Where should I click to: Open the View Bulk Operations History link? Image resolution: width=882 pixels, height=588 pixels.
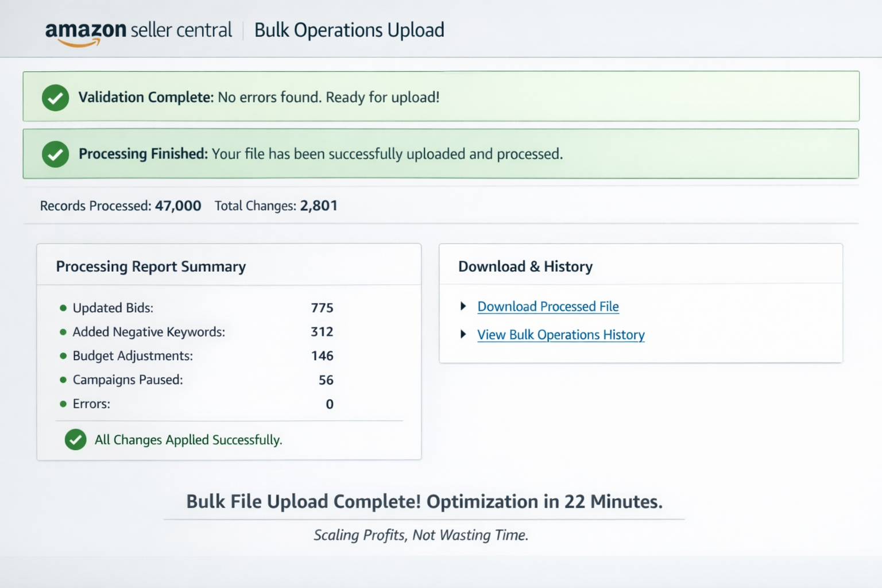(x=560, y=334)
